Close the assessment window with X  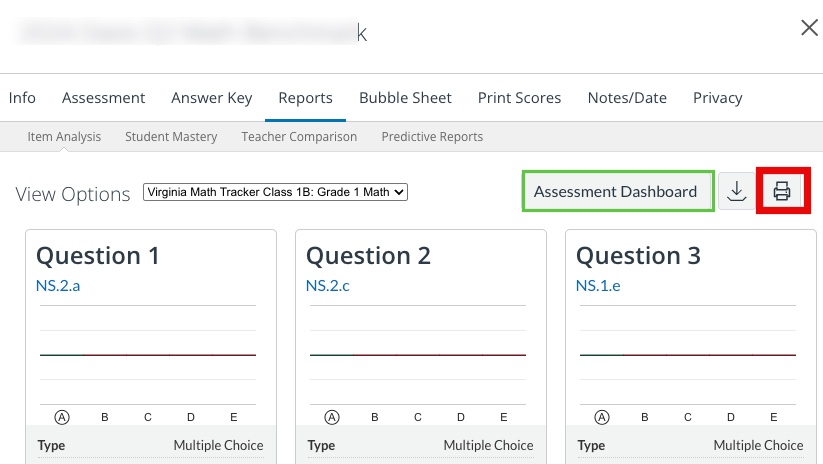[x=809, y=27]
